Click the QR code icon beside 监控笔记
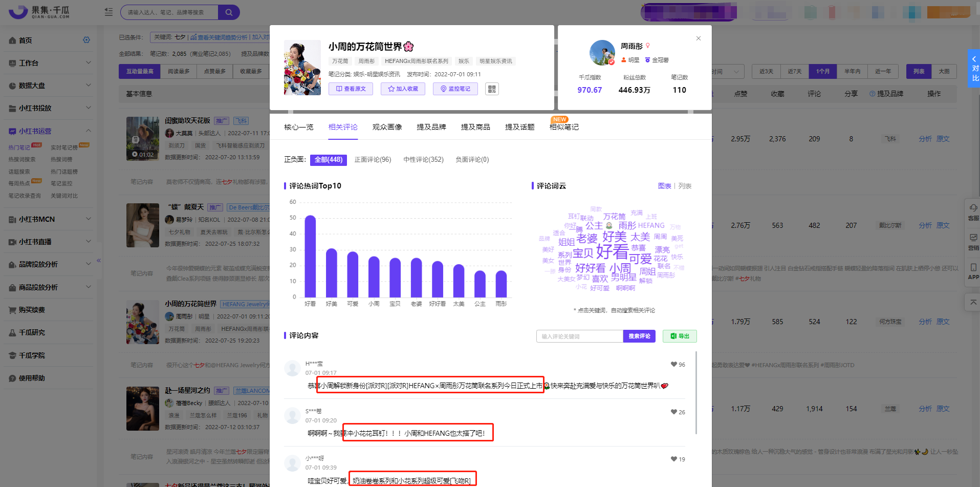The height and width of the screenshot is (487, 980). pyautogui.click(x=492, y=89)
